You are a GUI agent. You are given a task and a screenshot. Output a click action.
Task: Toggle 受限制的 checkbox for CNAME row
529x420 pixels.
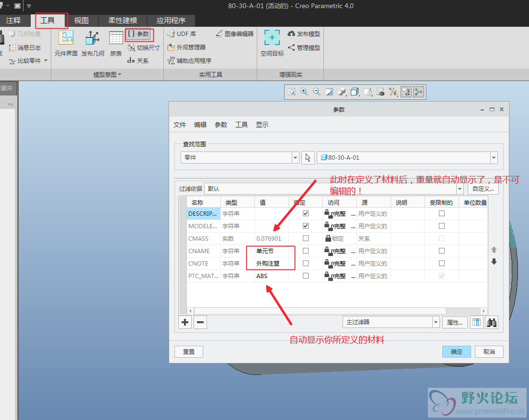pos(442,251)
